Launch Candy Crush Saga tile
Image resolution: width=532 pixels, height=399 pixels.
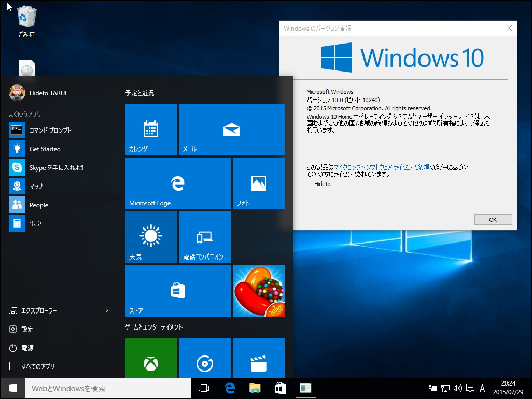click(x=258, y=291)
